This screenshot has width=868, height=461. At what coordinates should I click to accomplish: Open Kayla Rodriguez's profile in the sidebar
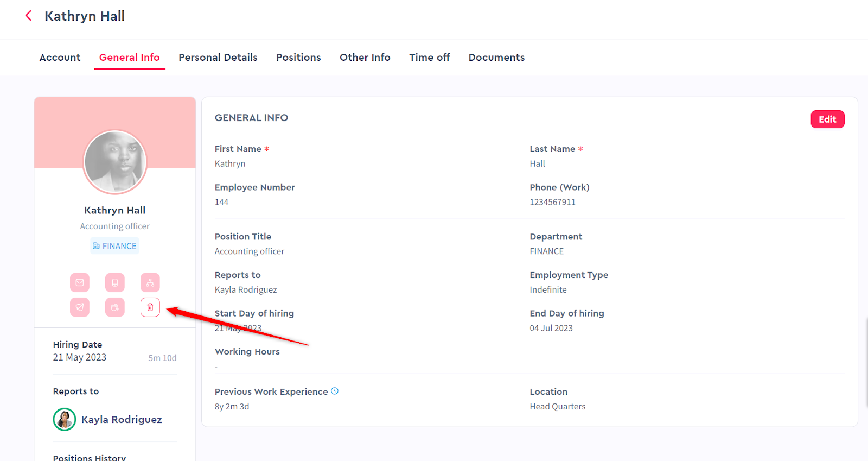tap(122, 420)
